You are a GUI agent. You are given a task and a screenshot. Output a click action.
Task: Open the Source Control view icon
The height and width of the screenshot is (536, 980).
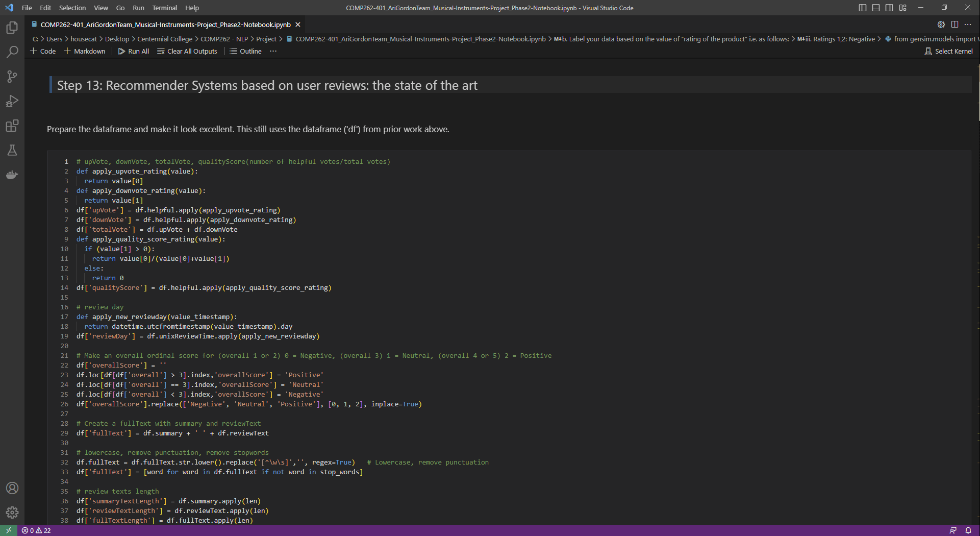(12, 77)
